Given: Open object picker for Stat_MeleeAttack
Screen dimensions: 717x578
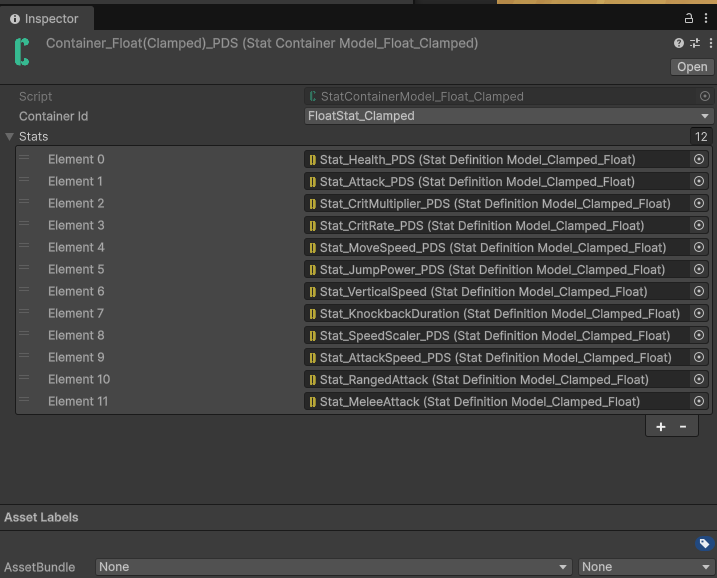Looking at the screenshot, I should (x=699, y=401).
